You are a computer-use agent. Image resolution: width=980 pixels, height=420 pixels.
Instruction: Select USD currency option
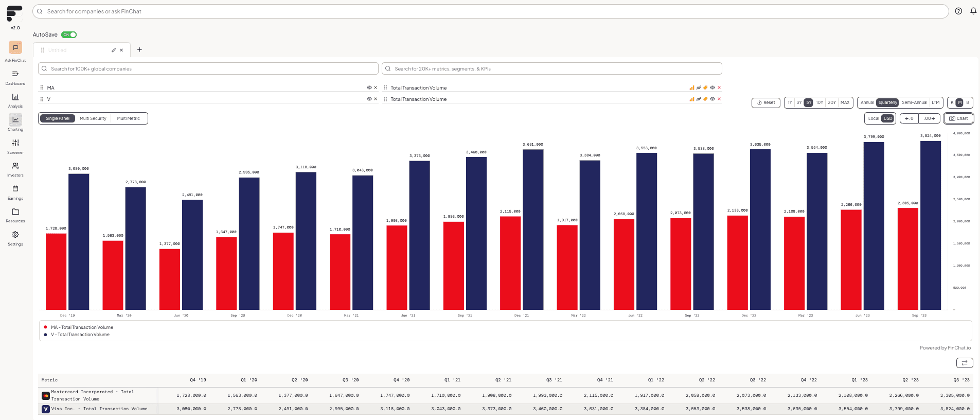click(x=888, y=118)
